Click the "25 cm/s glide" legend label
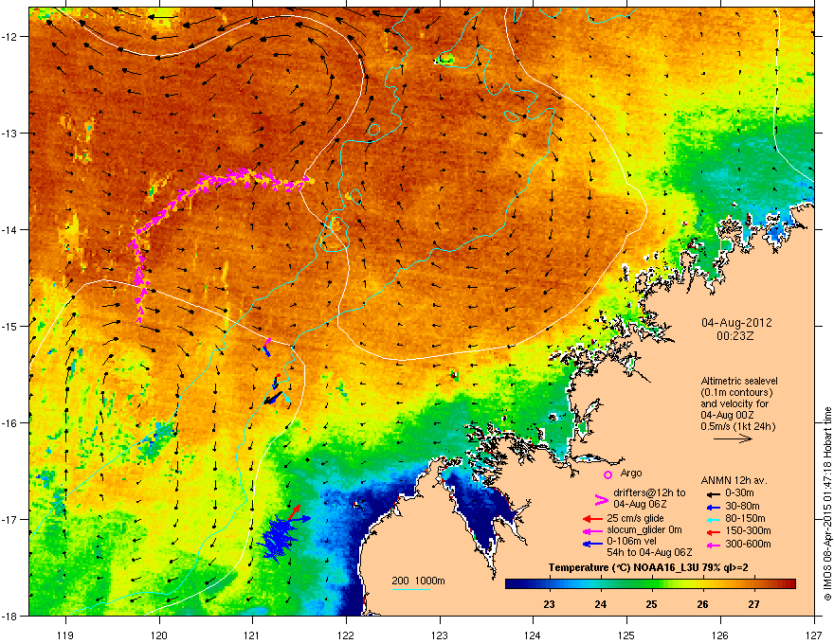This screenshot has width=834, height=644. 635,518
